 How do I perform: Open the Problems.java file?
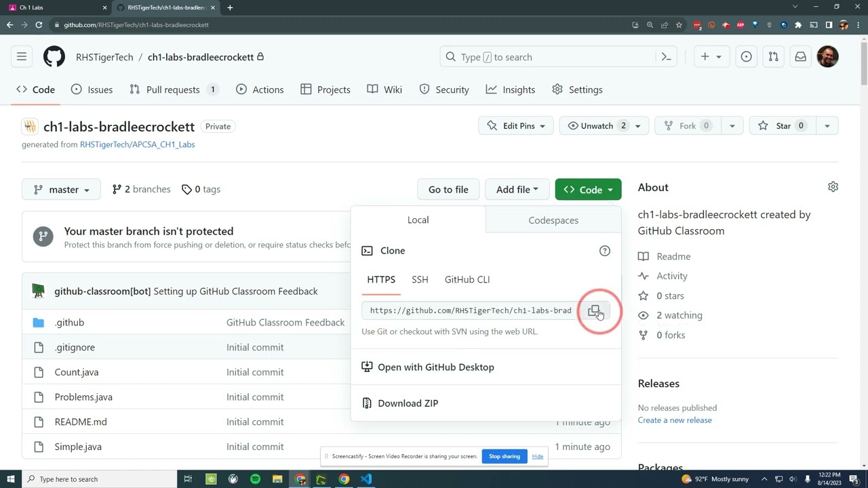point(83,397)
